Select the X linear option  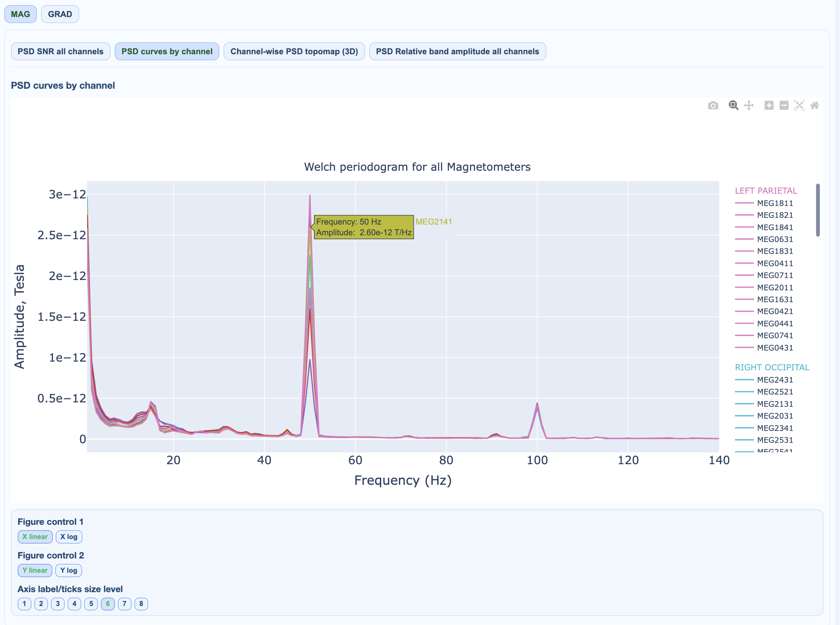pyautogui.click(x=35, y=537)
